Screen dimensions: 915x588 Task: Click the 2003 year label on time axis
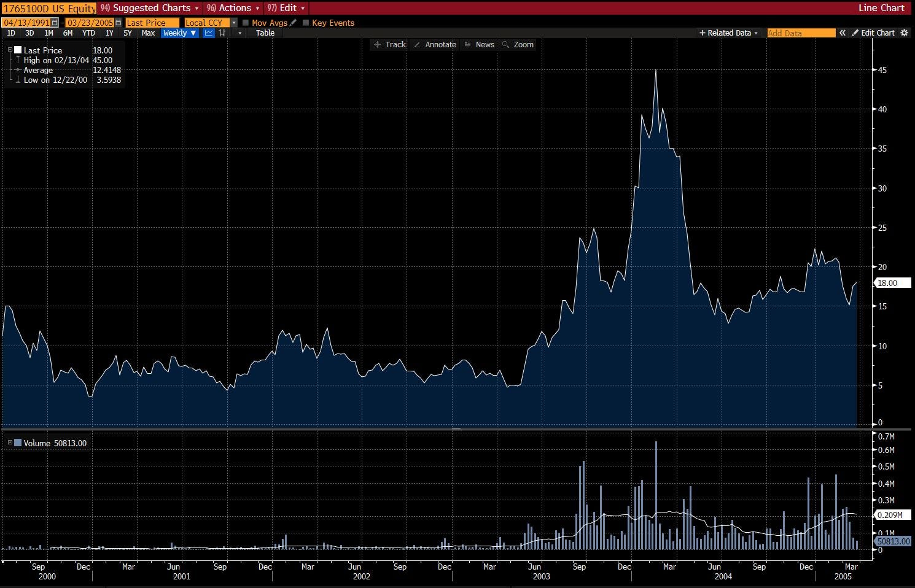pos(542,576)
